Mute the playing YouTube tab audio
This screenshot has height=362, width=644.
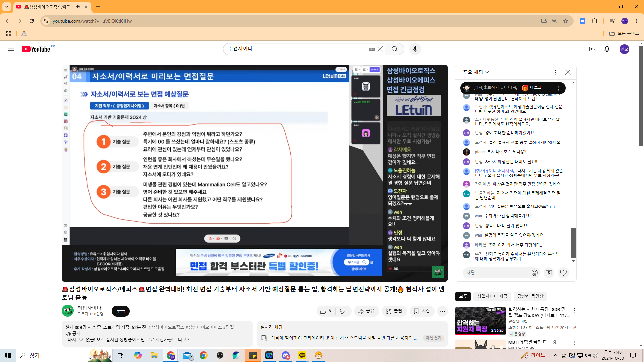tap(78, 7)
